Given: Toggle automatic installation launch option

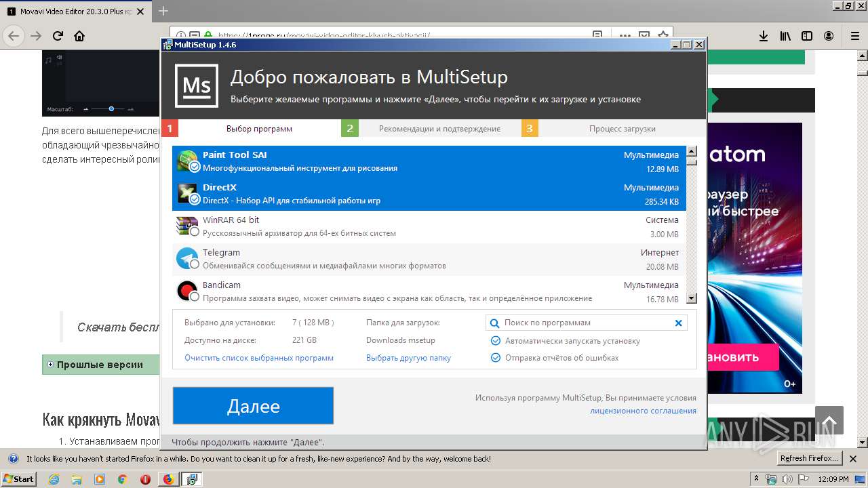Looking at the screenshot, I should (x=496, y=341).
